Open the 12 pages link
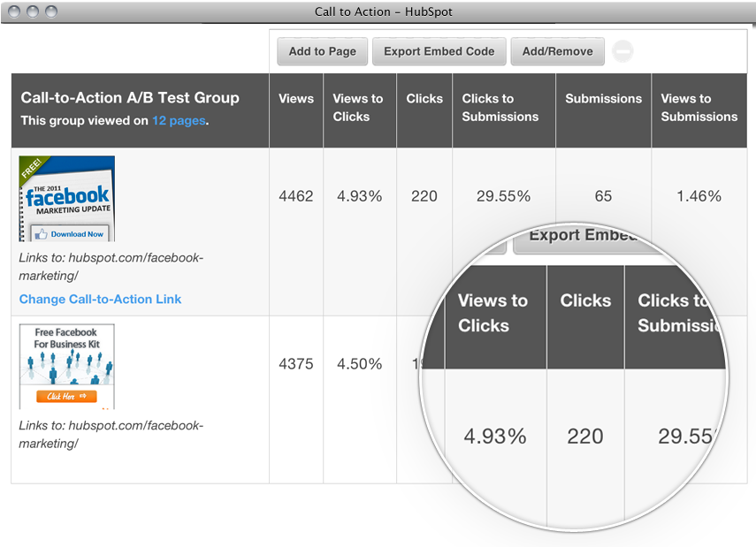Image resolution: width=756 pixels, height=547 pixels. 179,120
